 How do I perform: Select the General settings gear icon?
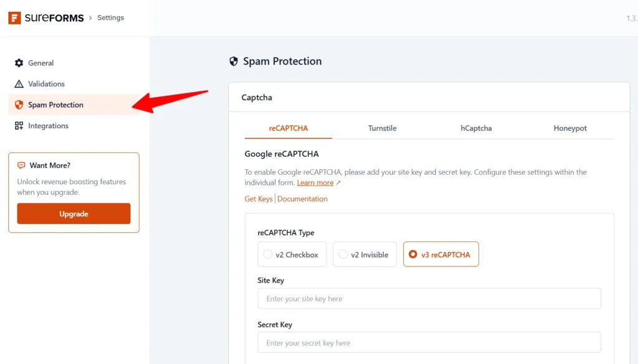click(18, 63)
